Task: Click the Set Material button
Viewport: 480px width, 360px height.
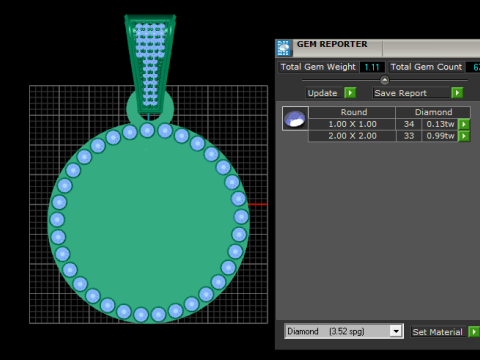Action: tap(438, 332)
